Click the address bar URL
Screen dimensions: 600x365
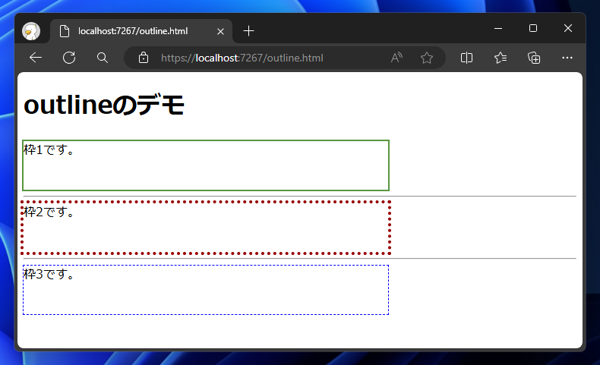pos(242,58)
